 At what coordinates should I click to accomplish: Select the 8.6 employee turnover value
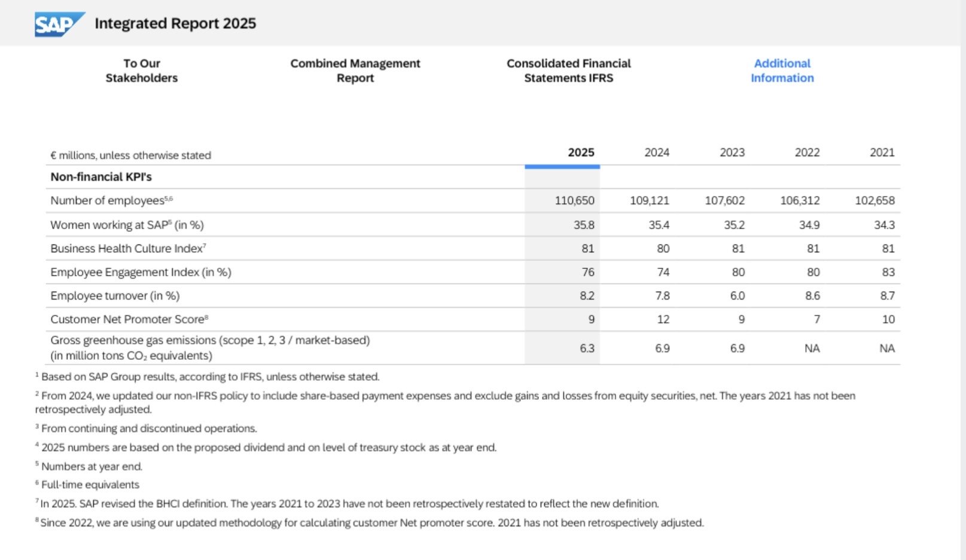pos(812,296)
